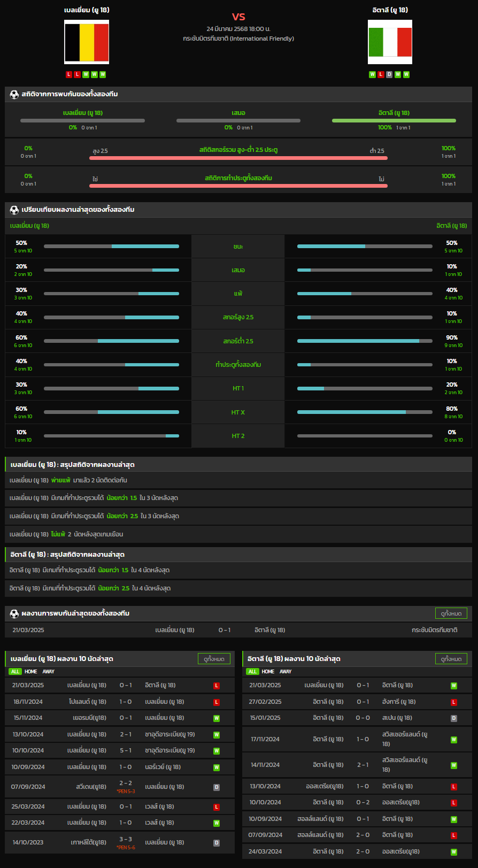Click the W badge on Belgium row 10/10/2024
The height and width of the screenshot is (868, 478).
(x=217, y=751)
